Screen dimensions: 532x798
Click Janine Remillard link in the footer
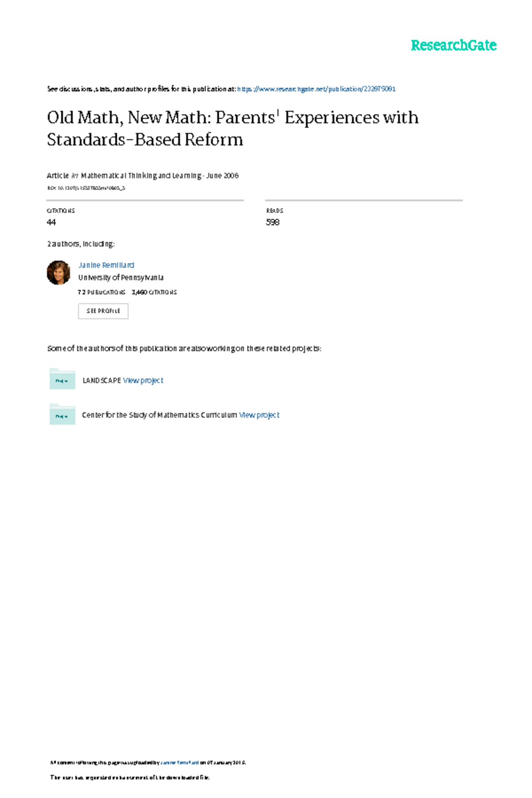coord(179,763)
